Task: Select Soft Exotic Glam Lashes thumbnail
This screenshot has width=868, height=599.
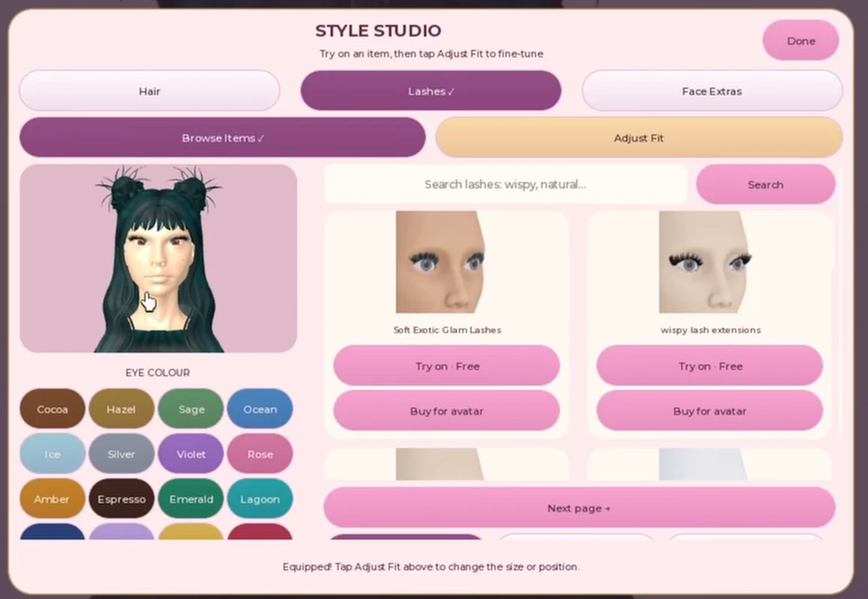Action: click(x=441, y=261)
